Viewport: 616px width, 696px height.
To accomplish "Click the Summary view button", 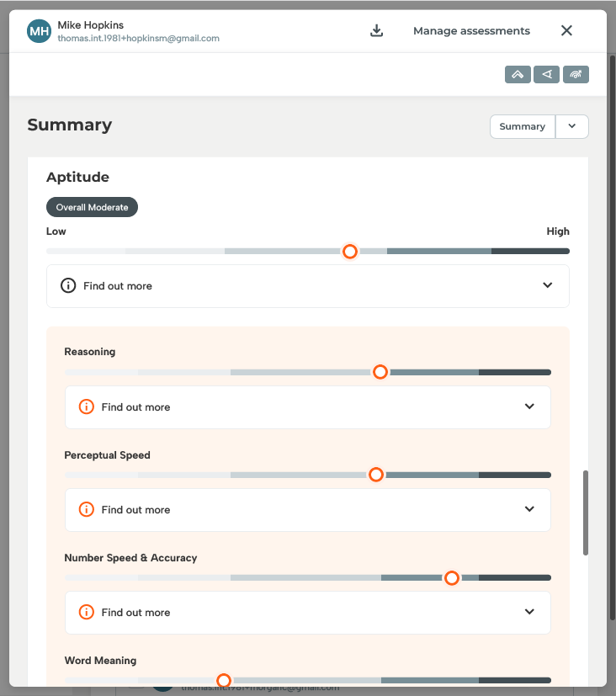I will 522,126.
